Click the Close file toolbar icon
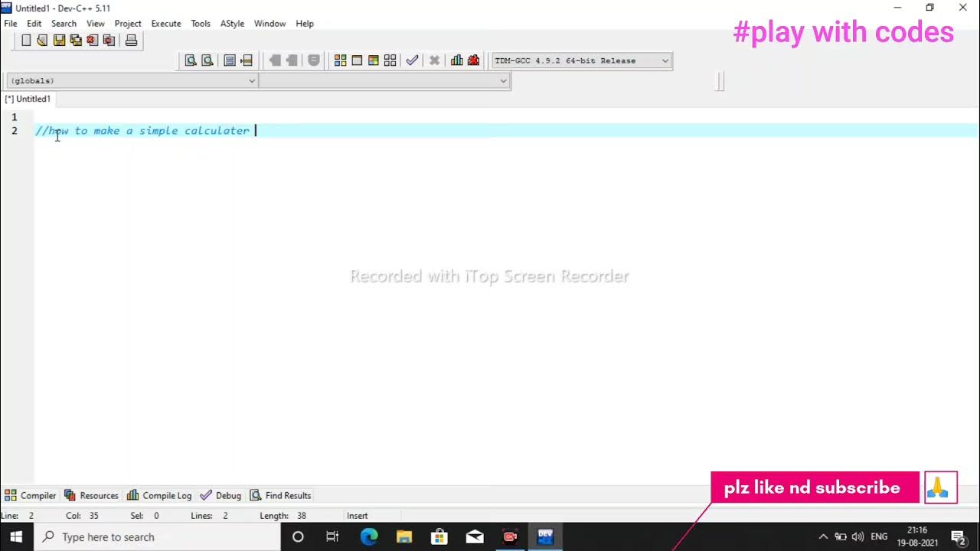980x551 pixels. click(93, 41)
